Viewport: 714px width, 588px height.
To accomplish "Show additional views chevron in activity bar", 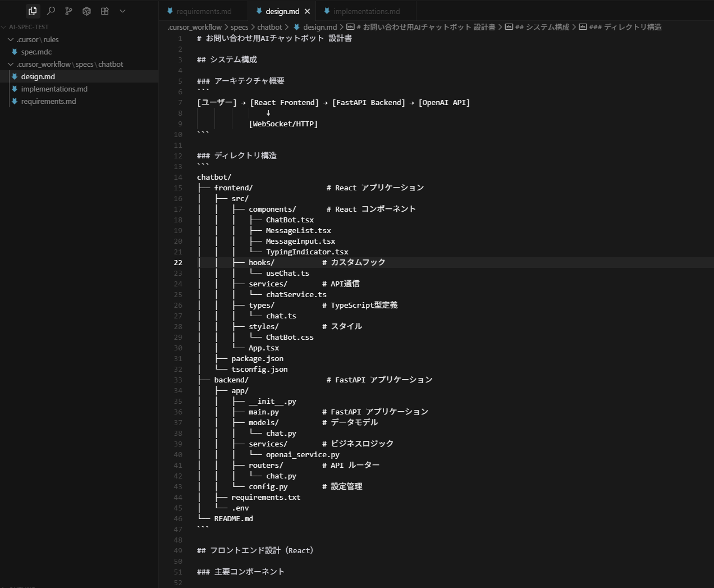I will point(122,11).
